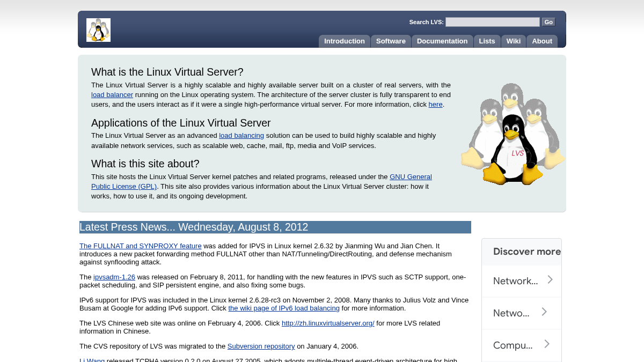Open the Wiki tab
The width and height of the screenshot is (644, 362).
(x=514, y=41)
